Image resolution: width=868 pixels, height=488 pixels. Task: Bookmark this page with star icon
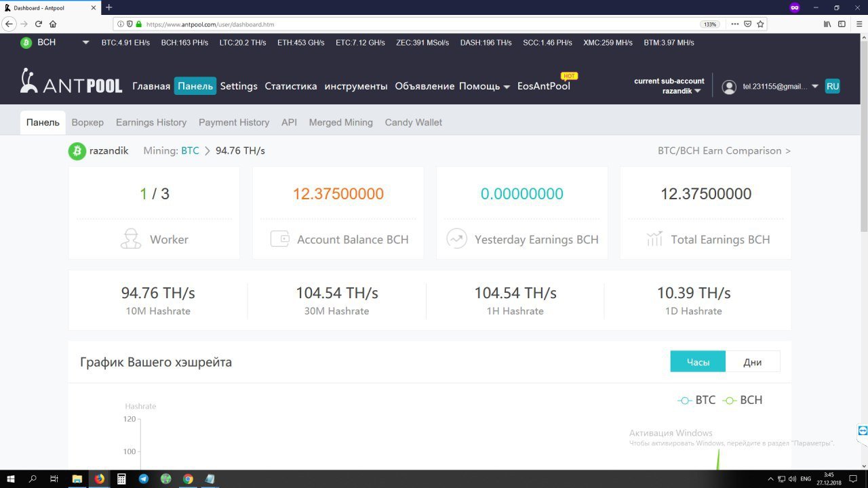coord(760,24)
